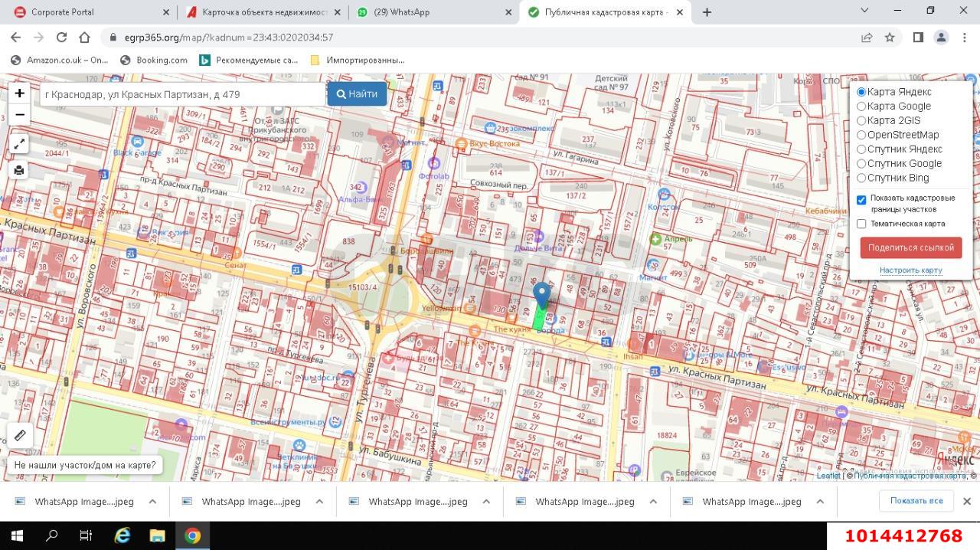
Task: Print the map
Action: (19, 170)
